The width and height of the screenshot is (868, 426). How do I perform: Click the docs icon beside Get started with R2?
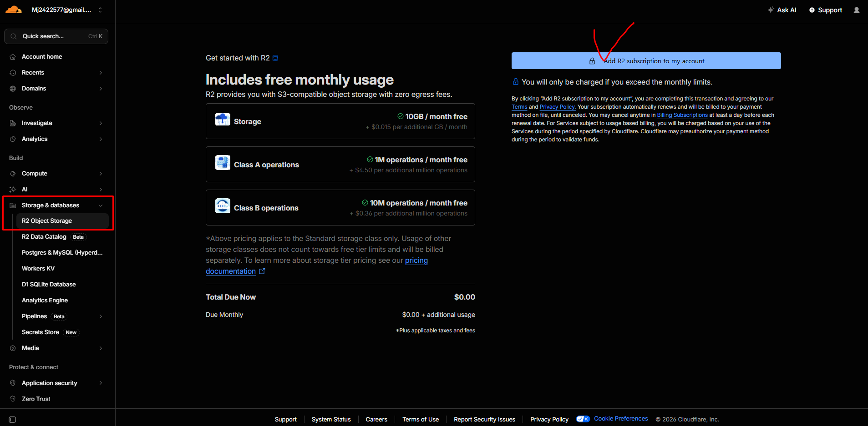[275, 58]
